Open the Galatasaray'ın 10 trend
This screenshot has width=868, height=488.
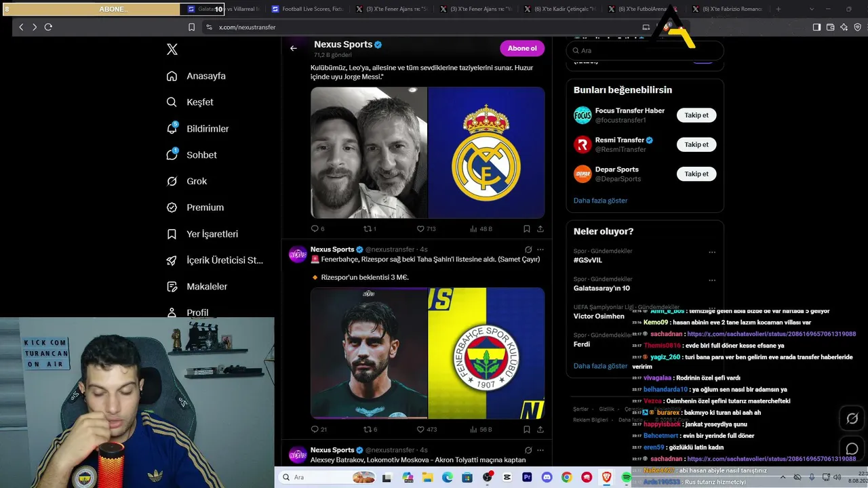601,288
